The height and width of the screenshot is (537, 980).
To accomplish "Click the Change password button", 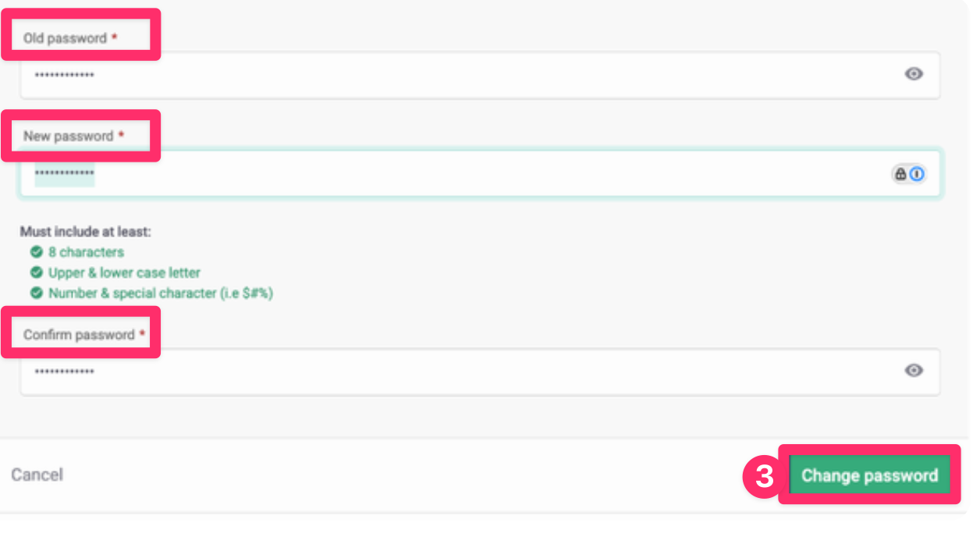I will pyautogui.click(x=869, y=475).
